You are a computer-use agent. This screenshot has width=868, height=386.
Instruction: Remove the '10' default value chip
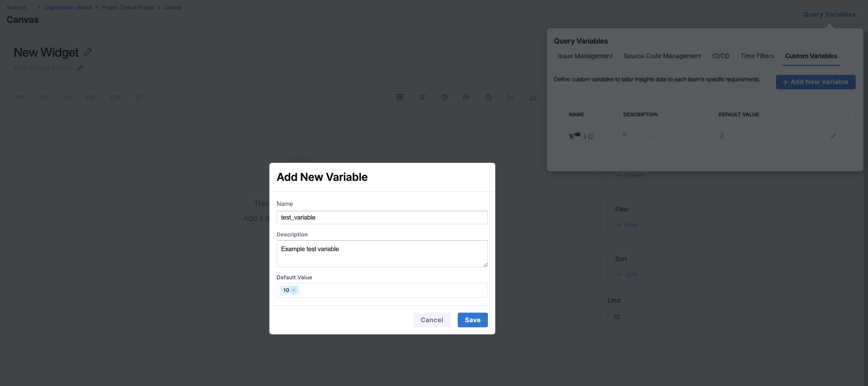(x=293, y=290)
